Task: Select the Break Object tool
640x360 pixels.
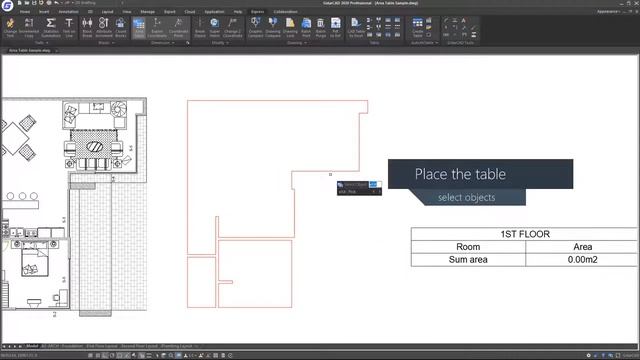Action: [x=200, y=28]
